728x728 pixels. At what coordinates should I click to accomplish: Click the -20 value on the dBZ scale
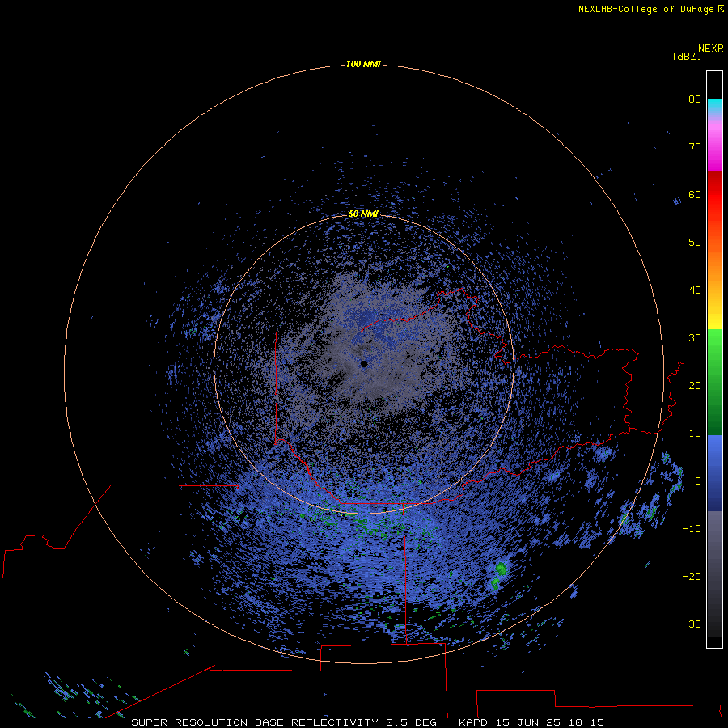pyautogui.click(x=692, y=576)
